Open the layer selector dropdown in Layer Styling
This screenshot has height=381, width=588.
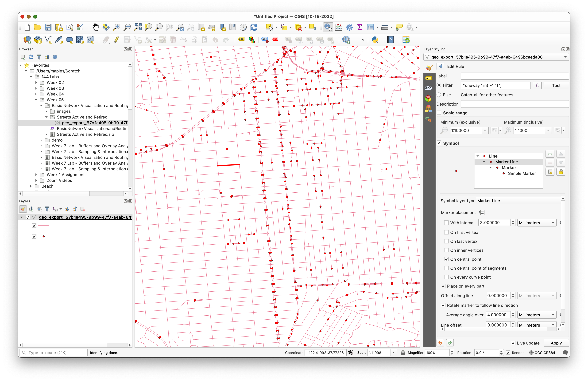pos(496,57)
